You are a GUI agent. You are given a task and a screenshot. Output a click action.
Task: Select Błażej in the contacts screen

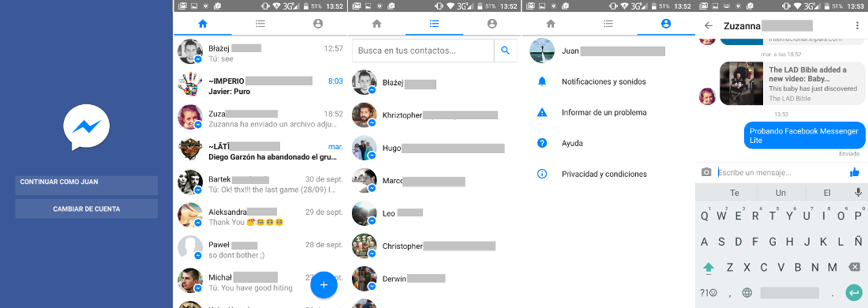[x=435, y=84]
